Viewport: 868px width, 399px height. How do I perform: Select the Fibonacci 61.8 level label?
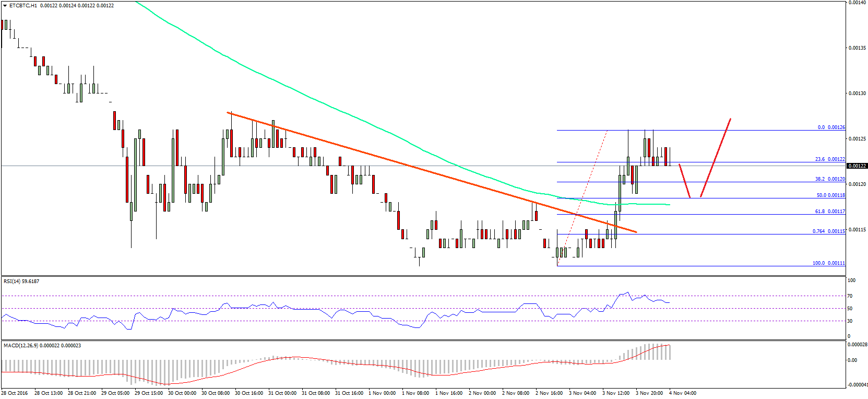[x=830, y=211]
